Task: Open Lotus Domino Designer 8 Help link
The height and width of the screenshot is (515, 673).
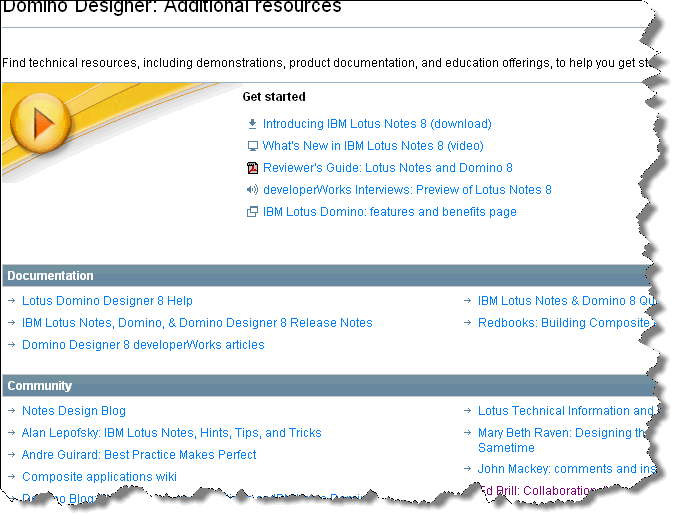Action: [x=107, y=301]
